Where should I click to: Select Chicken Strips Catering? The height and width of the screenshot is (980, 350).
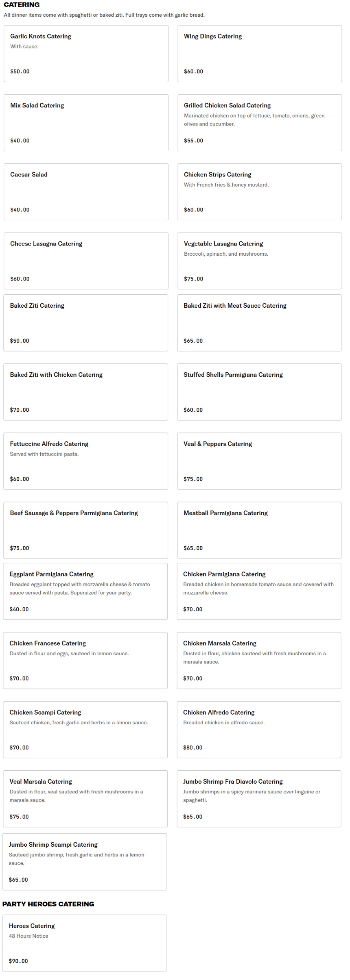coord(259,192)
